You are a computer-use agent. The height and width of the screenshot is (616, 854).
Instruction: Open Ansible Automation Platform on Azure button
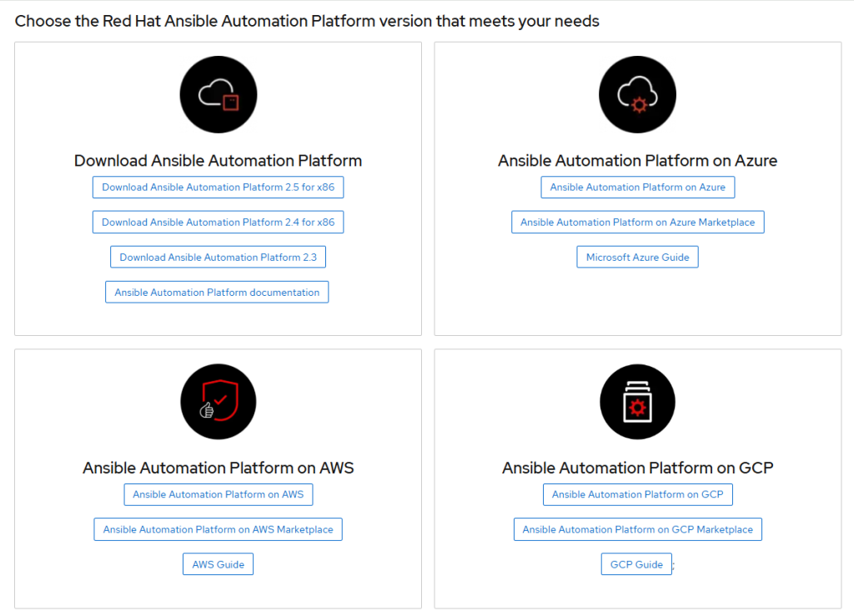(x=637, y=188)
